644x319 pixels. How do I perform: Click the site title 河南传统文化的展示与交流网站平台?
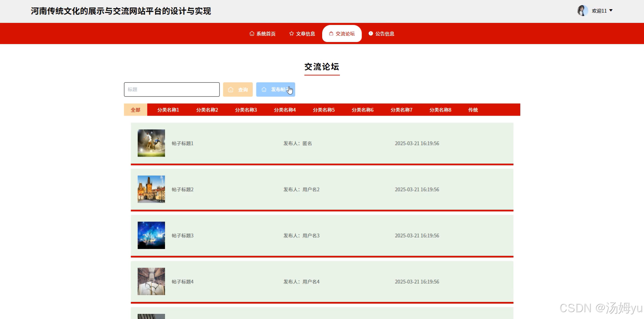point(121,11)
